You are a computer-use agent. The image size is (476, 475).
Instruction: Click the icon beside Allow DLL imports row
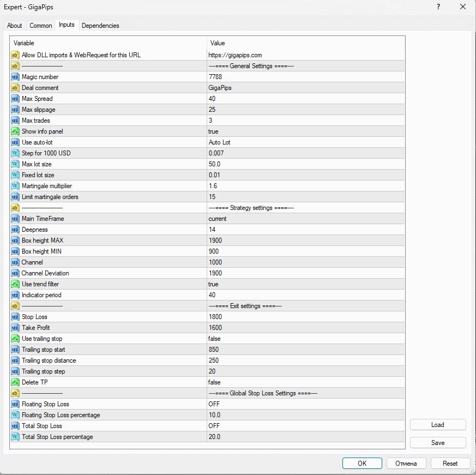[x=15, y=55]
